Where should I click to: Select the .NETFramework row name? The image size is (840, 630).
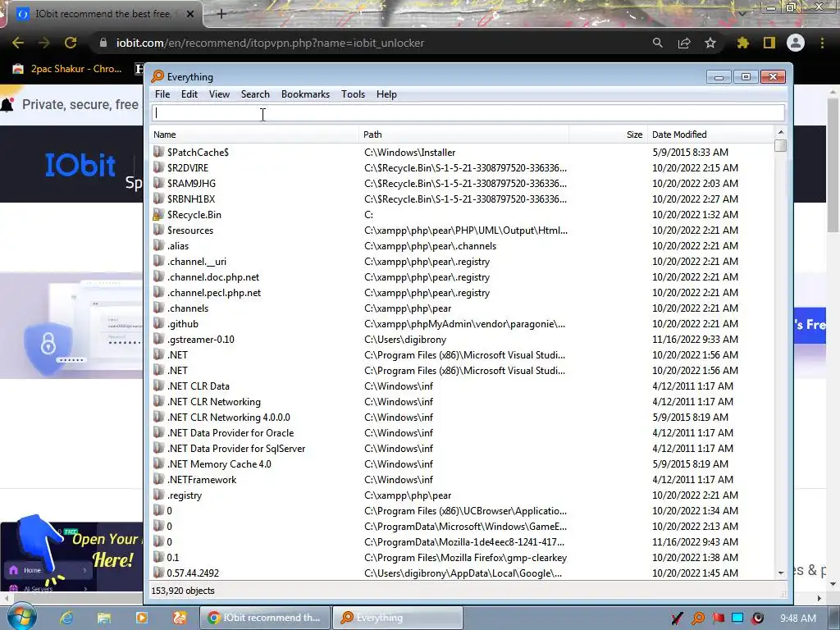(202, 479)
